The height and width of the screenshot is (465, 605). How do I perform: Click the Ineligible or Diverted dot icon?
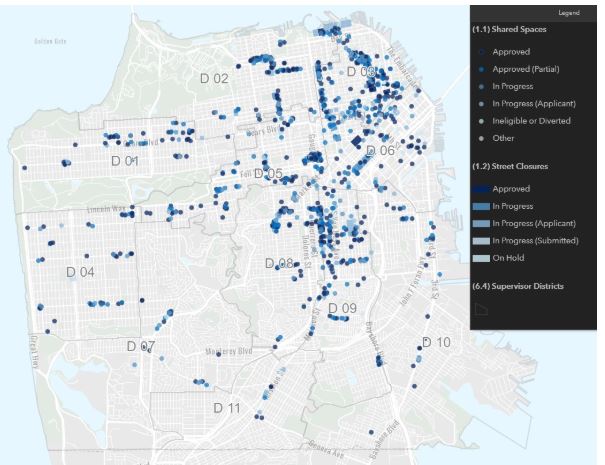[481, 121]
